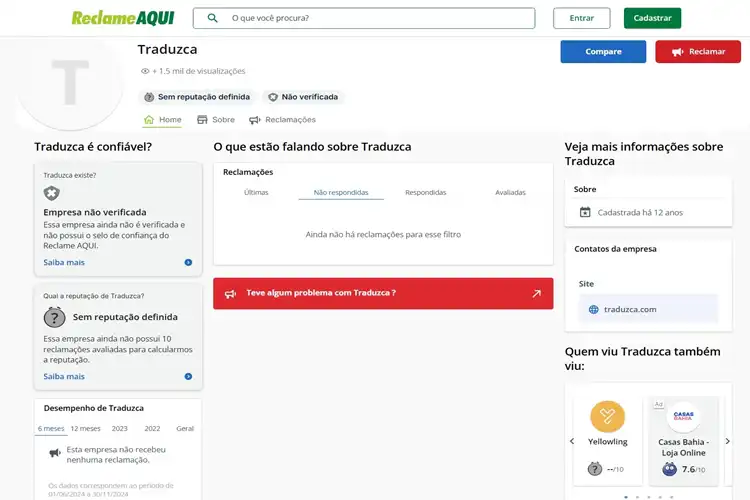The image size is (750, 500).
Task: Open the traduzca.com site link
Action: point(648,310)
